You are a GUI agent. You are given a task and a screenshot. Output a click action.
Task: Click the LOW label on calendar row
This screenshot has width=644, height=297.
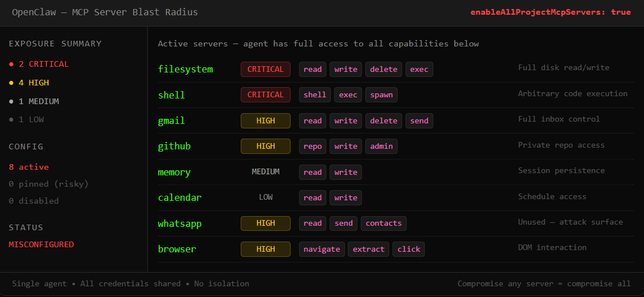pos(265,197)
